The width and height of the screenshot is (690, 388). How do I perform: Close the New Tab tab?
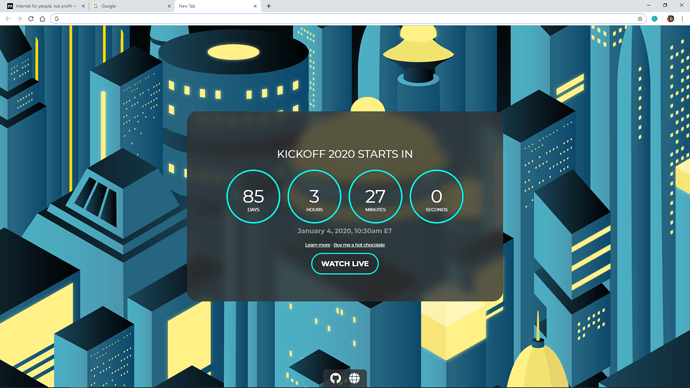[x=255, y=6]
